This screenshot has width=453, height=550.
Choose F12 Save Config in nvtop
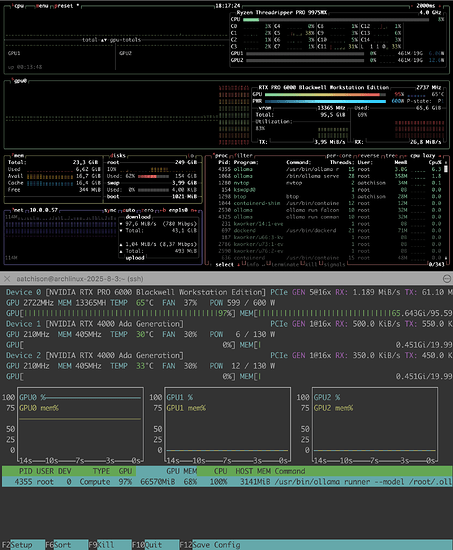(x=210, y=545)
